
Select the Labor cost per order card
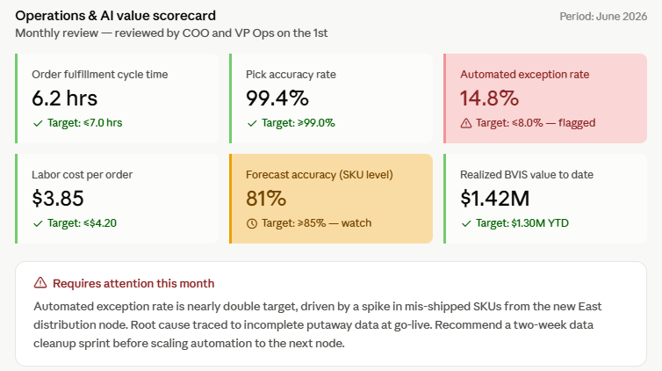point(117,198)
